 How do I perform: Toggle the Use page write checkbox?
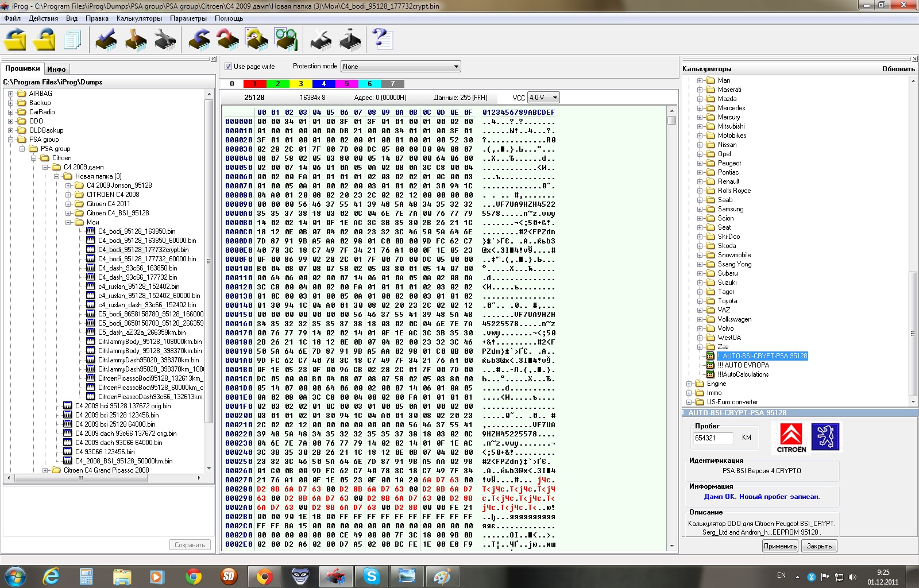click(x=228, y=67)
